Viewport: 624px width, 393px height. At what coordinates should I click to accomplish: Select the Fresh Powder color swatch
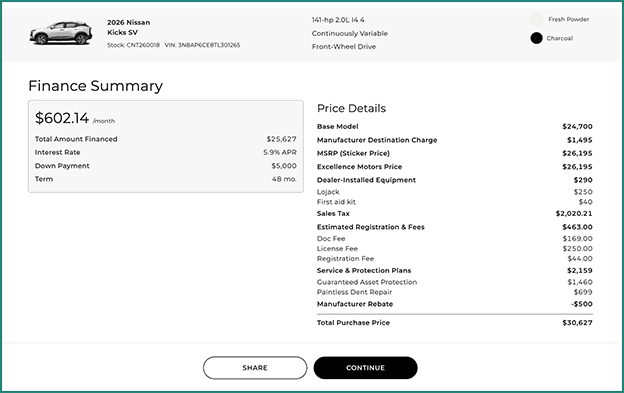point(536,19)
